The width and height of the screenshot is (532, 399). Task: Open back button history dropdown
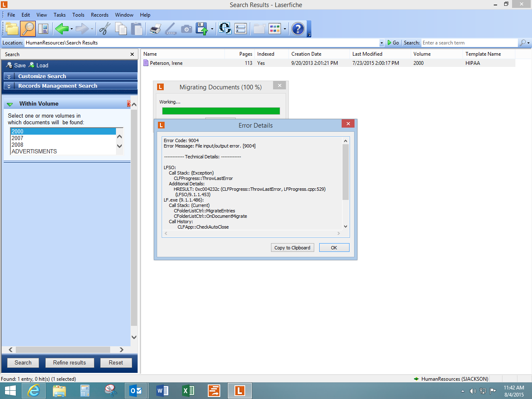pos(71,29)
